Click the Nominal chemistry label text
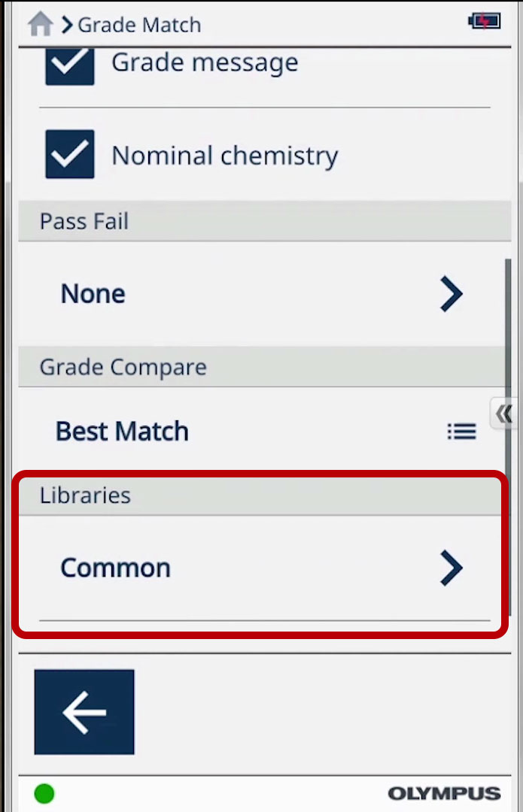 [224, 156]
